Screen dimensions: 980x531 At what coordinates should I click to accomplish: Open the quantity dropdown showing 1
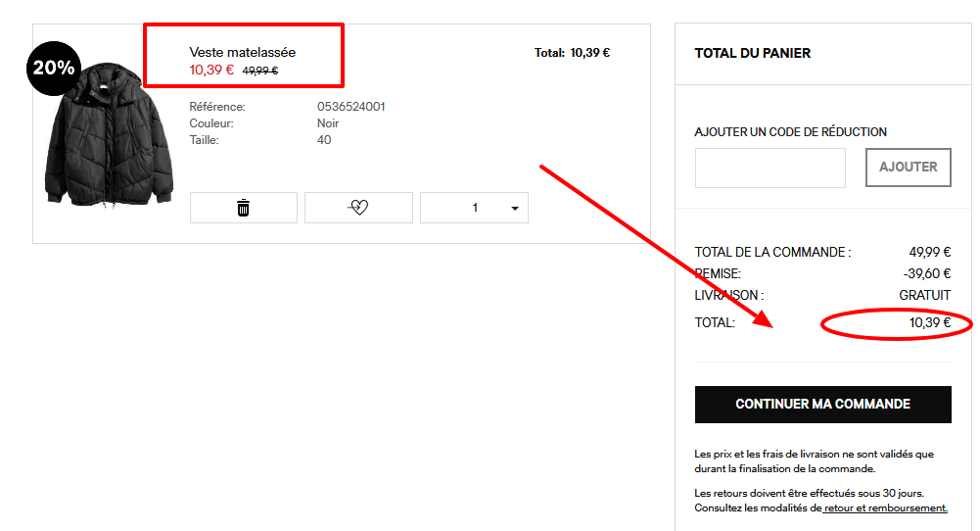coord(475,208)
